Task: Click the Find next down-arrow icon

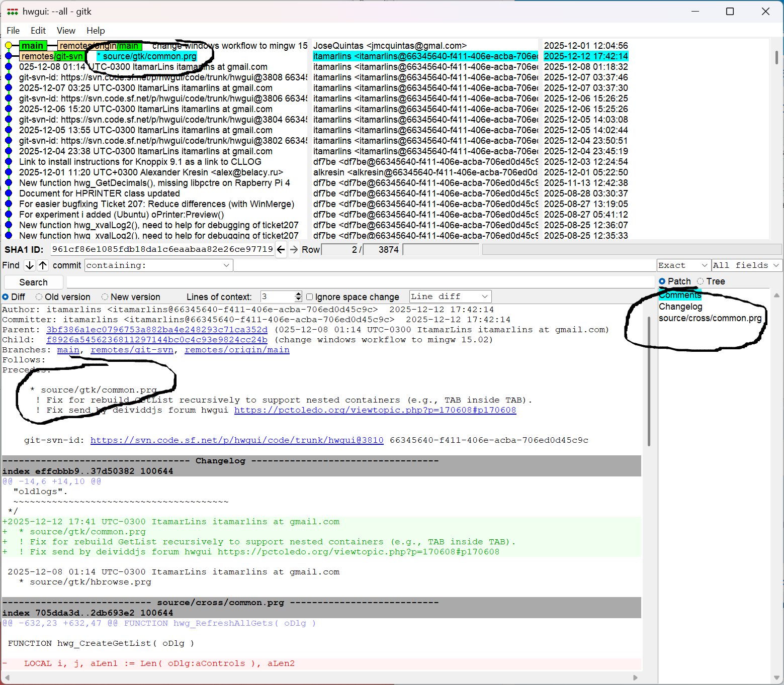Action: [29, 265]
